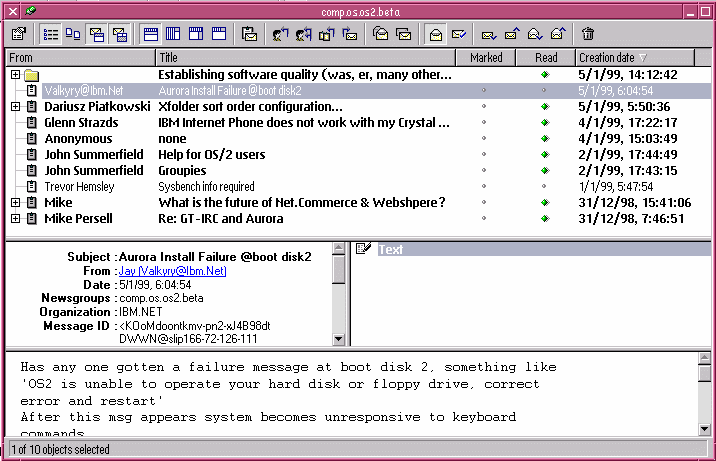Expand the Mike Net.Commerce thread

point(16,202)
